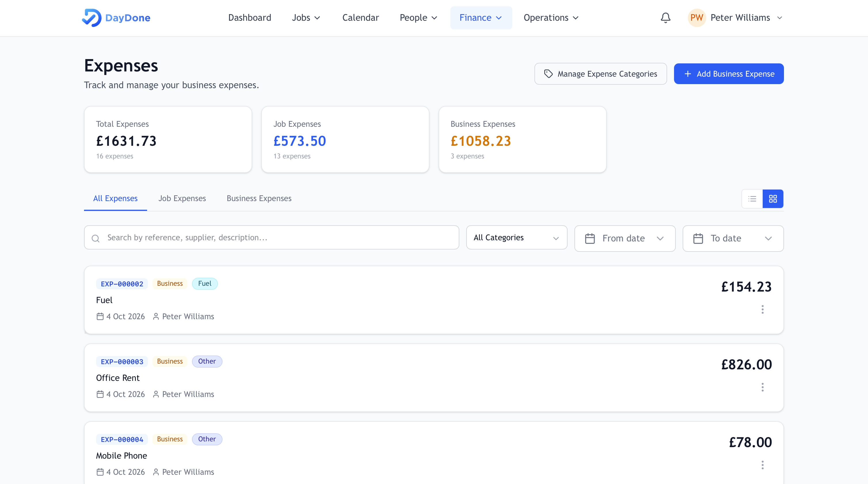
Task: Open options menu for Fuel expense
Action: [x=763, y=309]
